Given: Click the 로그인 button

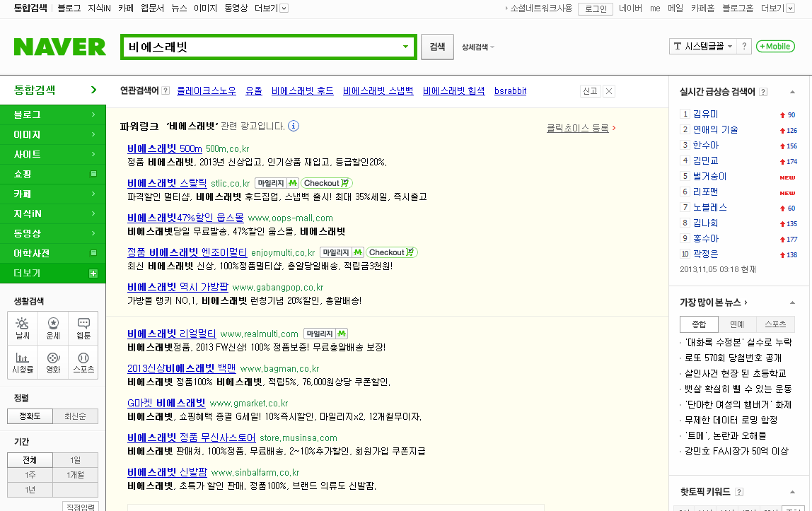Looking at the screenshot, I should (x=596, y=8).
